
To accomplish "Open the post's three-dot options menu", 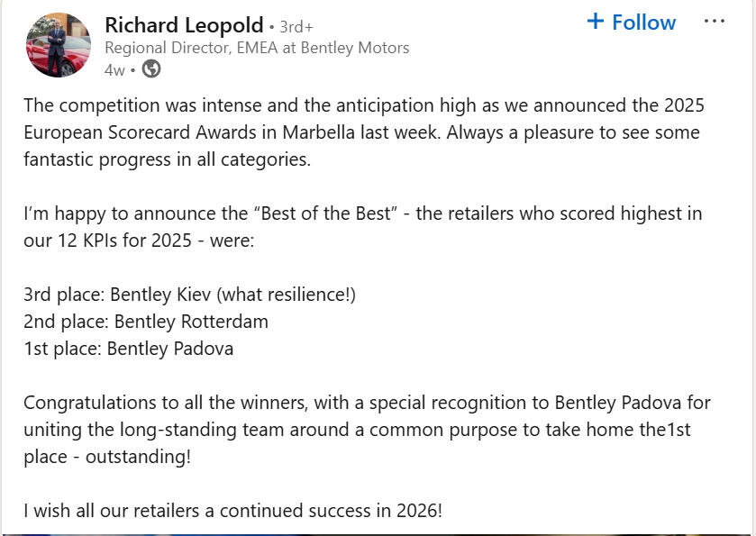I will (715, 22).
